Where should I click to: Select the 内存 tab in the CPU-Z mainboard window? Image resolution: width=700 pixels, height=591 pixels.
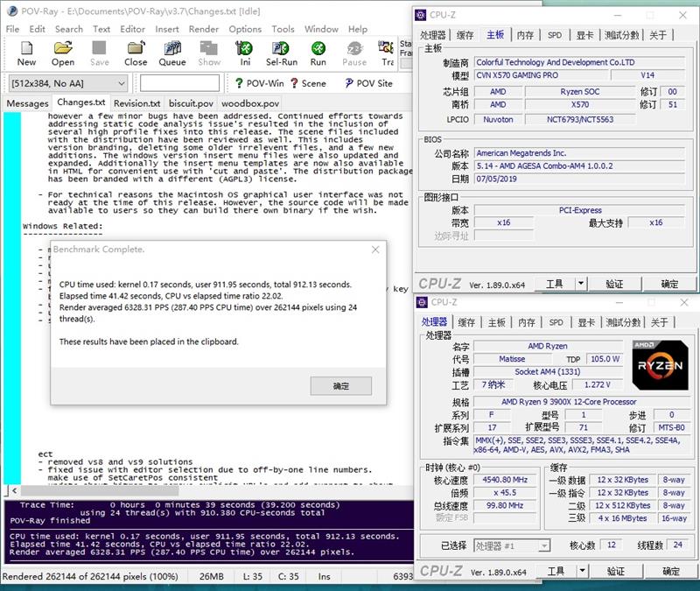click(x=524, y=35)
